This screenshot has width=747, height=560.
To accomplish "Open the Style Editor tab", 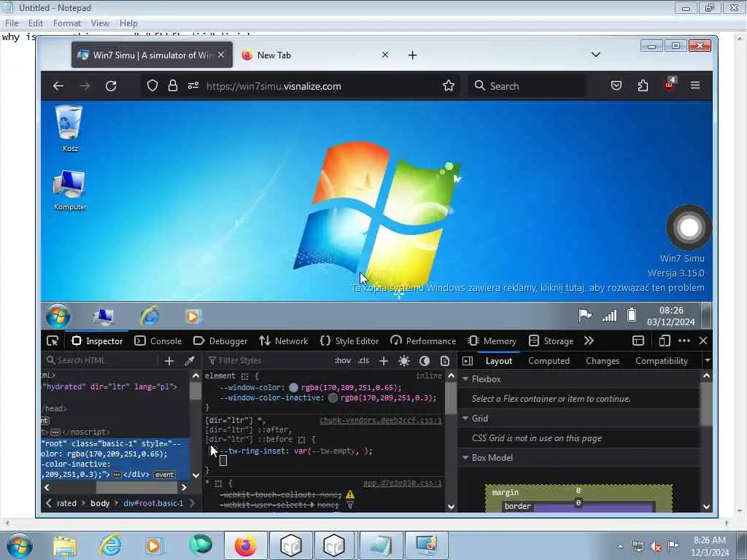I will click(349, 341).
